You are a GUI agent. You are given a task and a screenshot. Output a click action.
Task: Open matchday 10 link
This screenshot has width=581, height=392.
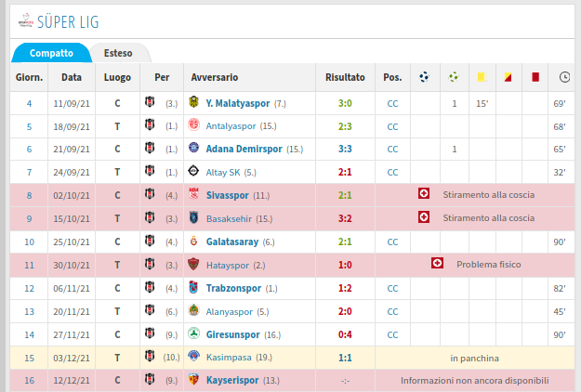29,242
